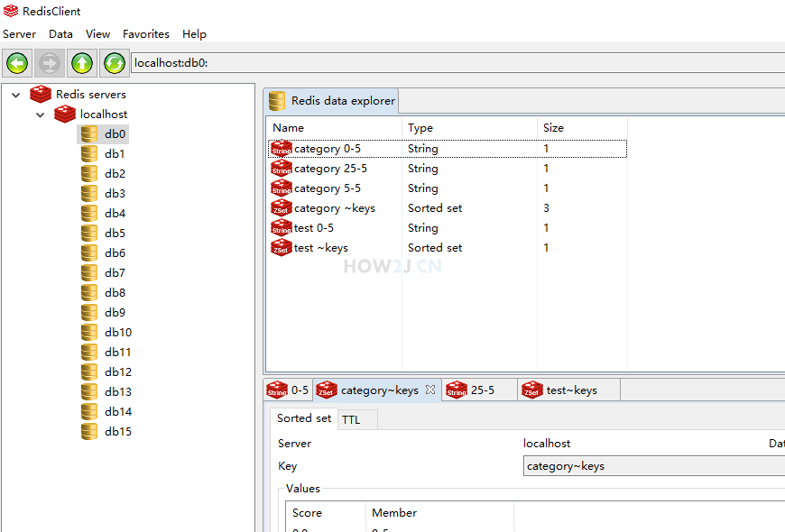Click String icon of category 0-5 row
Screen dimensions: 785x532
pyautogui.click(x=282, y=149)
